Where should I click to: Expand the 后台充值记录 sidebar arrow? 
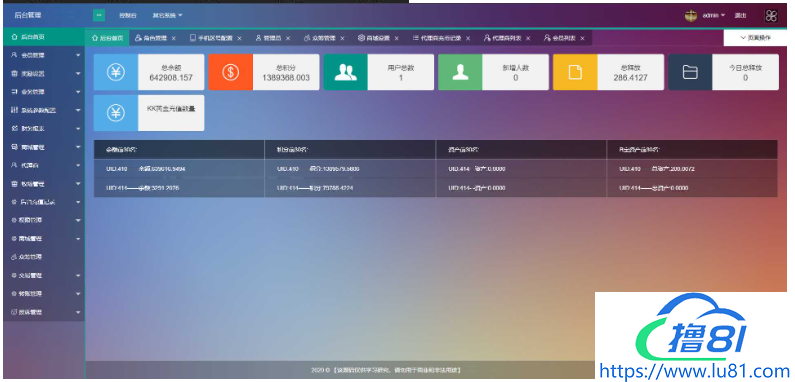coord(78,202)
